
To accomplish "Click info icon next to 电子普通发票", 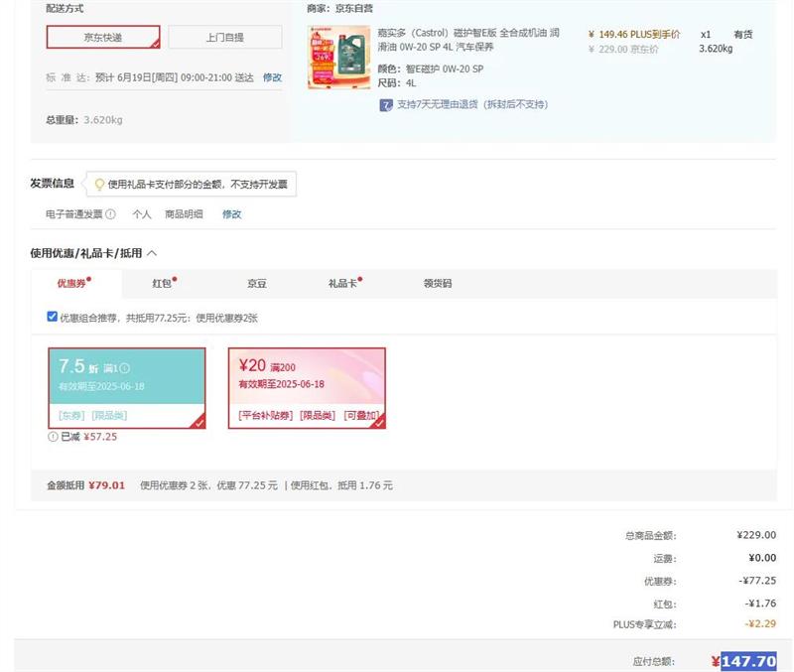I will [110, 213].
